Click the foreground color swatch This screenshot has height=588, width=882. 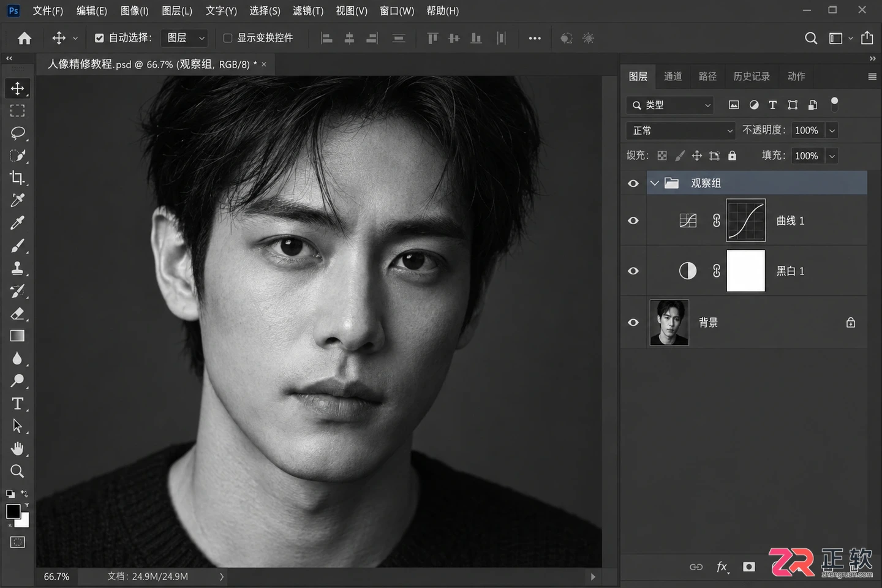coord(13,511)
